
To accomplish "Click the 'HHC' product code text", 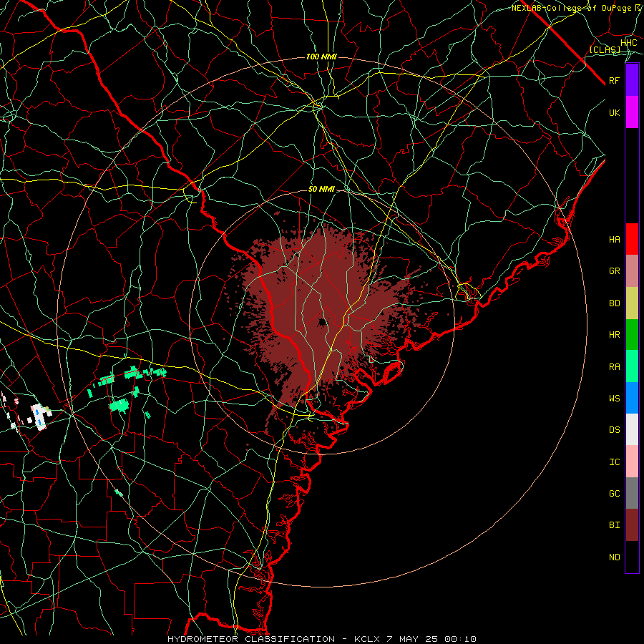I will [629, 43].
